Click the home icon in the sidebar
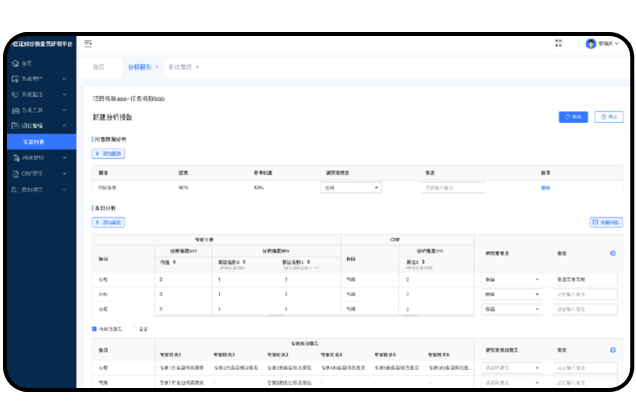The height and width of the screenshot is (420, 636). 15,63
